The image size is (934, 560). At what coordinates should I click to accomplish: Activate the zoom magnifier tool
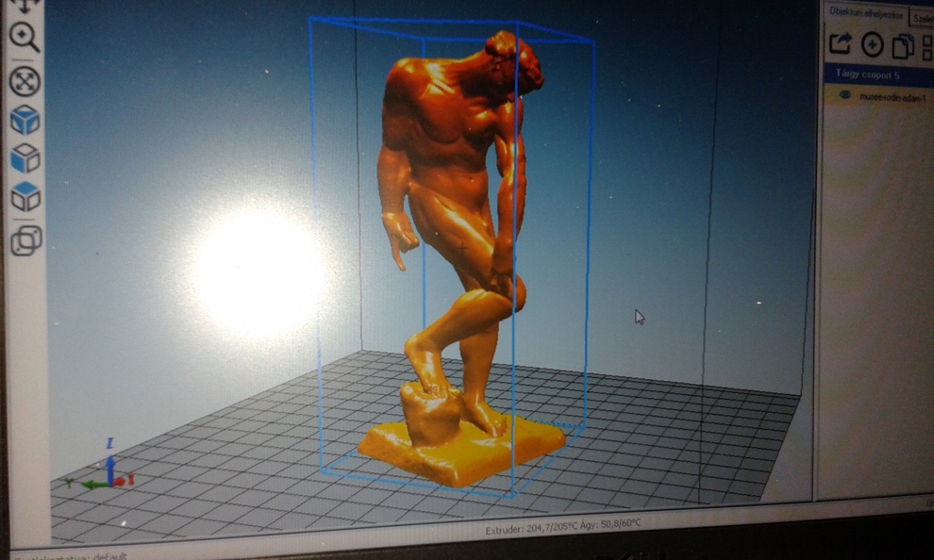pyautogui.click(x=25, y=38)
